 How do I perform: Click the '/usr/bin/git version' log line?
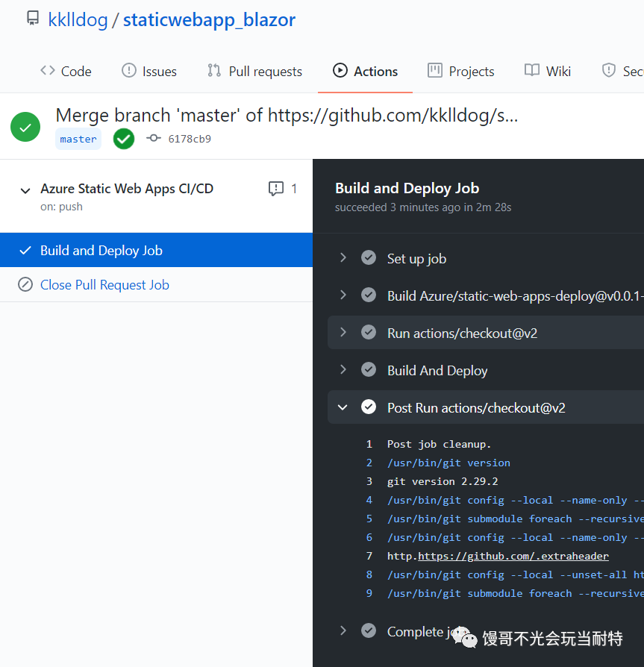pos(448,463)
